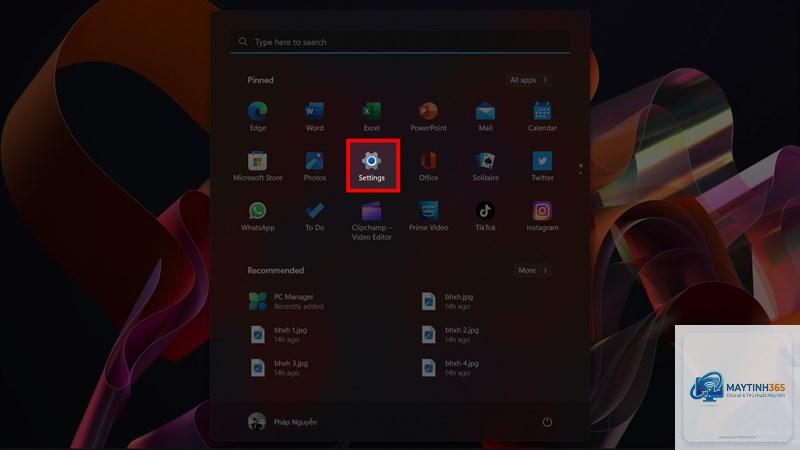This screenshot has height=450, width=800.
Task: Click the pinned apps page dots indicator
Action: coord(581,169)
